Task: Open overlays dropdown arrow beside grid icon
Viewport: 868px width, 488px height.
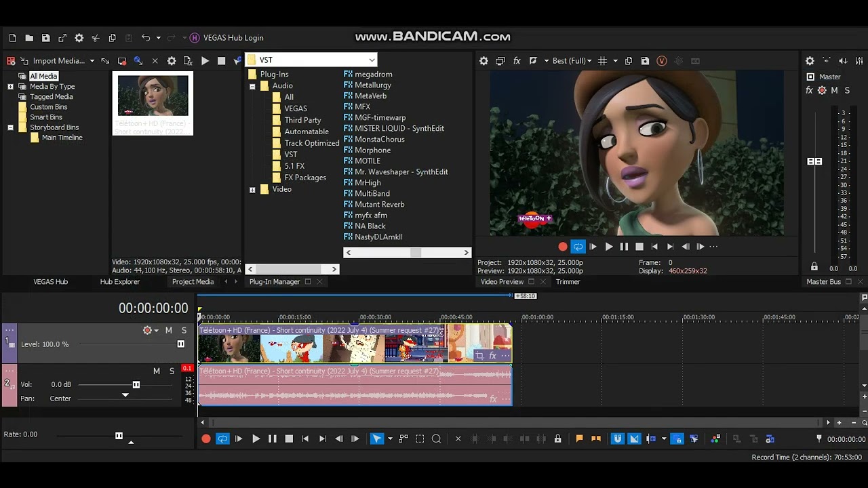Action: pos(615,61)
